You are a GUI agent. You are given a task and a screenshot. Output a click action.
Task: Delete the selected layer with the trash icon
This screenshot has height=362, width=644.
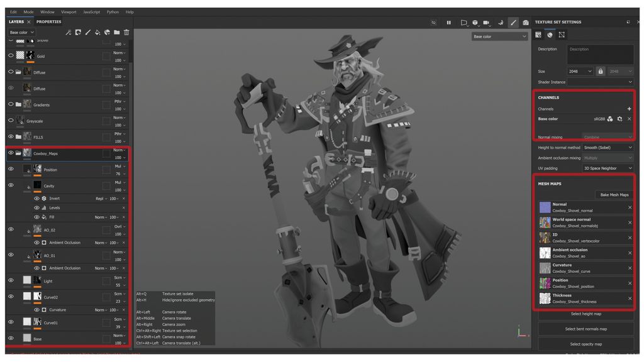[x=126, y=33]
